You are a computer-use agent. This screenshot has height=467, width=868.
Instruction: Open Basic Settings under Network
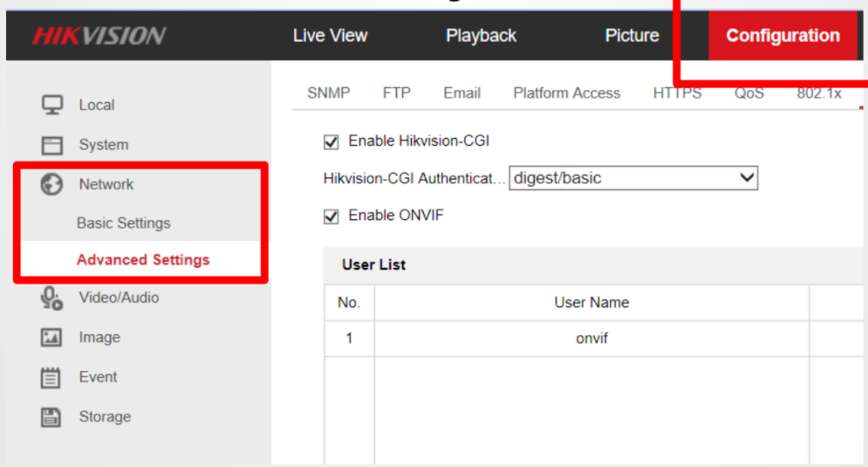tap(124, 223)
